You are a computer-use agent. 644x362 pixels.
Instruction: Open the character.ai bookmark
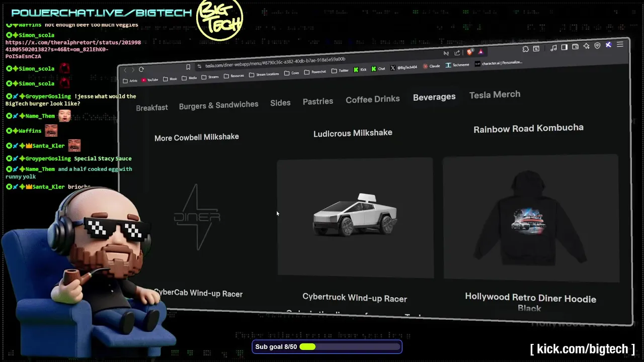499,63
